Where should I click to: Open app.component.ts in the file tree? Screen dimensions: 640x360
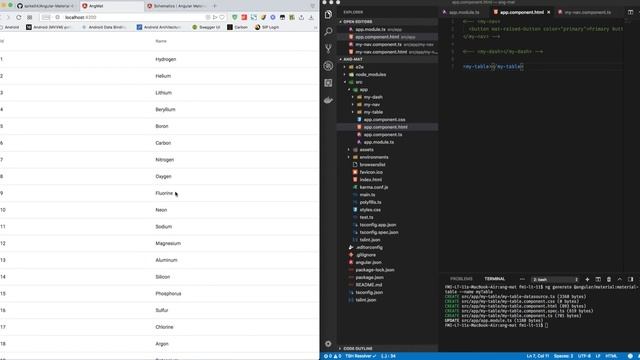pos(382,135)
